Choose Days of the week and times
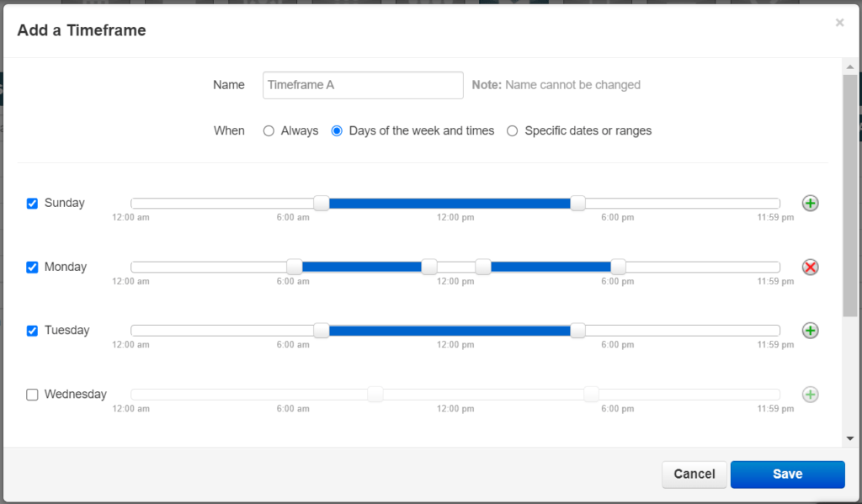The width and height of the screenshot is (862, 504). (337, 131)
